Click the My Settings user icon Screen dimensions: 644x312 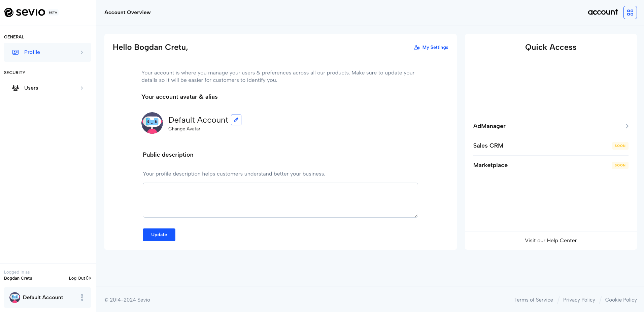click(x=417, y=47)
